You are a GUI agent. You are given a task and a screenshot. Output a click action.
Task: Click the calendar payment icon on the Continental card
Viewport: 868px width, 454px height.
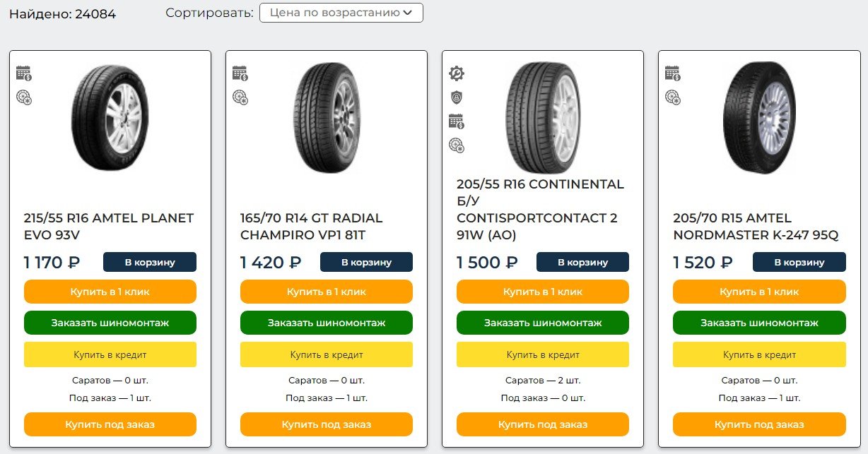(x=457, y=121)
